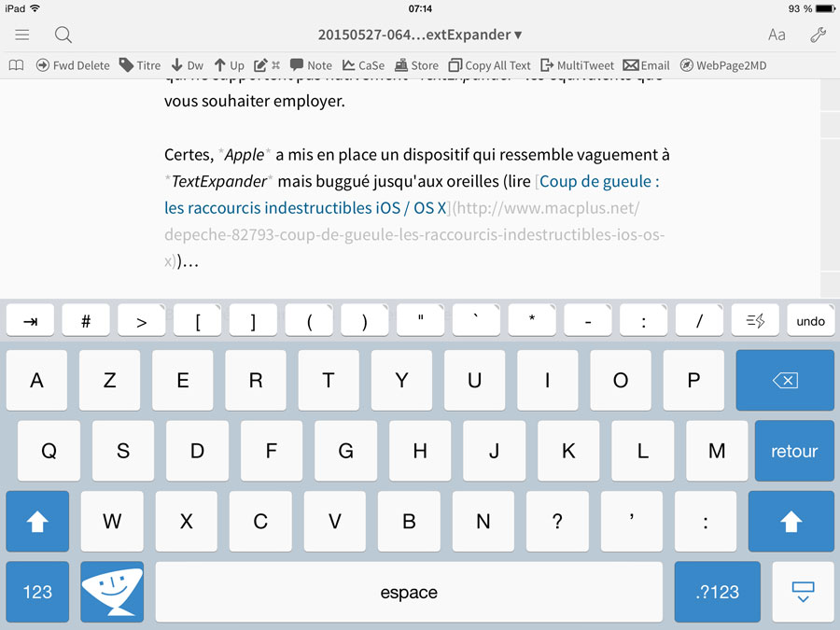Viewport: 840px width, 630px height.
Task: Follow the Coup de gueule link
Action: pyautogui.click(x=599, y=181)
